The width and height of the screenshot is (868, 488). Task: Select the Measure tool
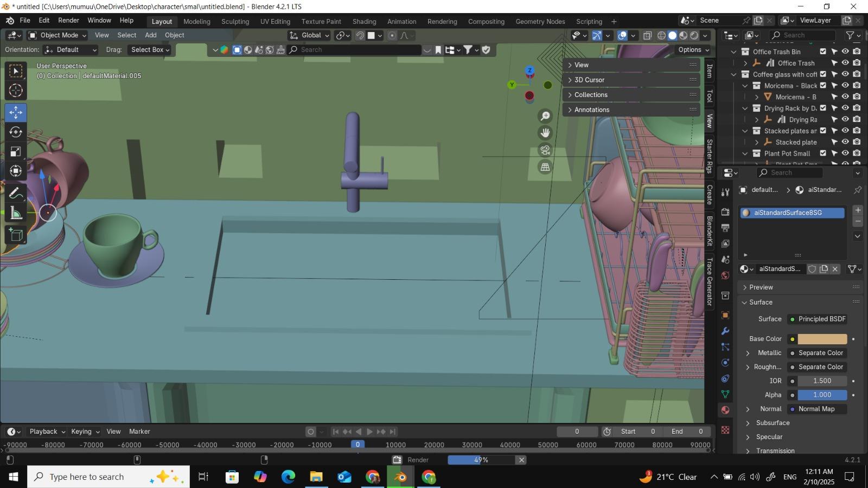(16, 213)
